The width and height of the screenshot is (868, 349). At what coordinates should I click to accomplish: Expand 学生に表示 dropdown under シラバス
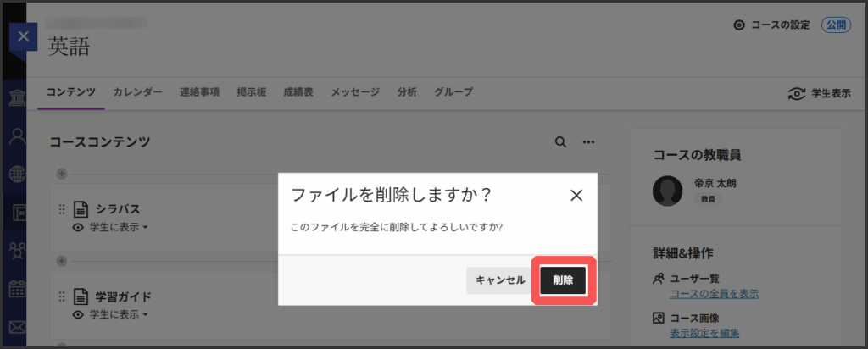111,227
